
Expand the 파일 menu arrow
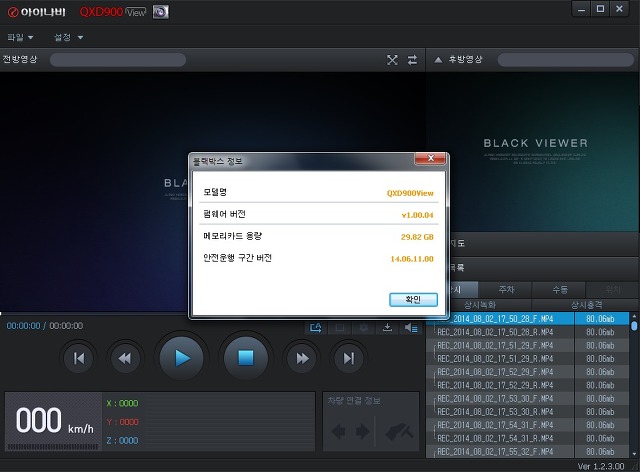[x=31, y=38]
